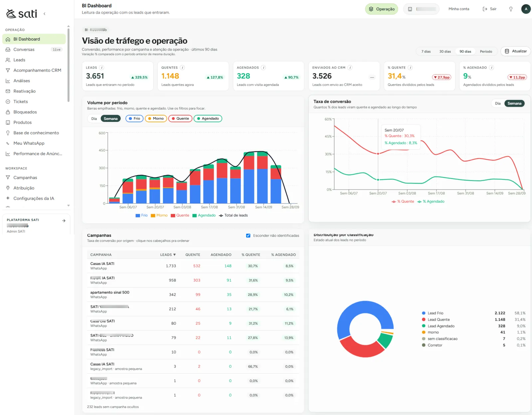The image size is (532, 415).
Task: Toggle the Morno filter chip
Action: pos(156,118)
